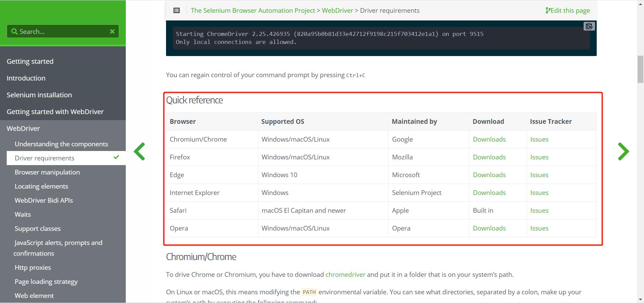Screen dimensions: 644x303
Task: Click the chromedriver link in paragraph
Action: point(345,274)
